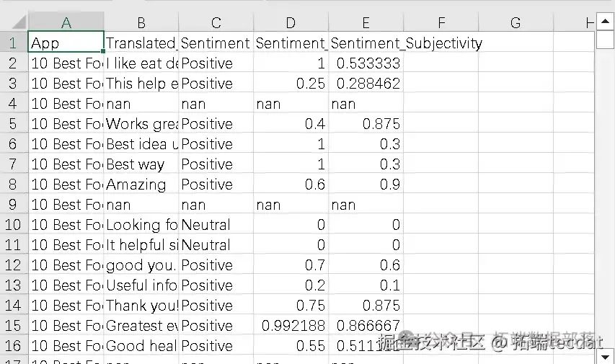Click the vertical scrollbar thumb
Viewport: 615px width, 364px height.
(604, 40)
